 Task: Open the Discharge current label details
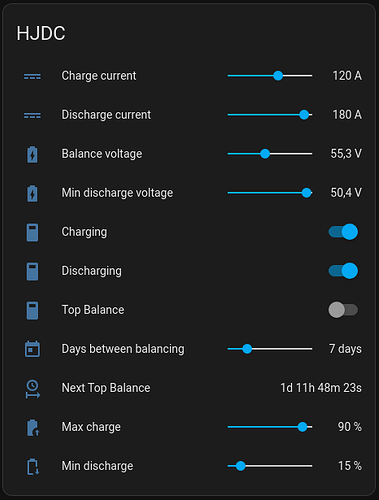[106, 115]
